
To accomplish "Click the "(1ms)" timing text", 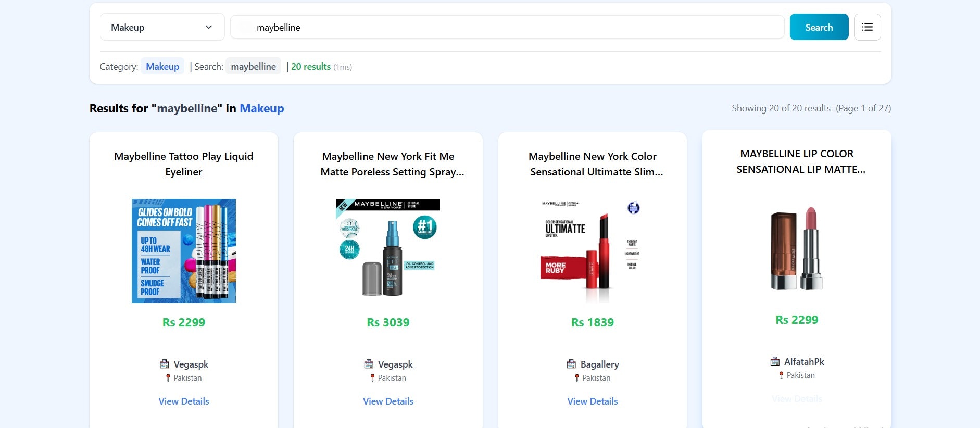I will pyautogui.click(x=343, y=67).
